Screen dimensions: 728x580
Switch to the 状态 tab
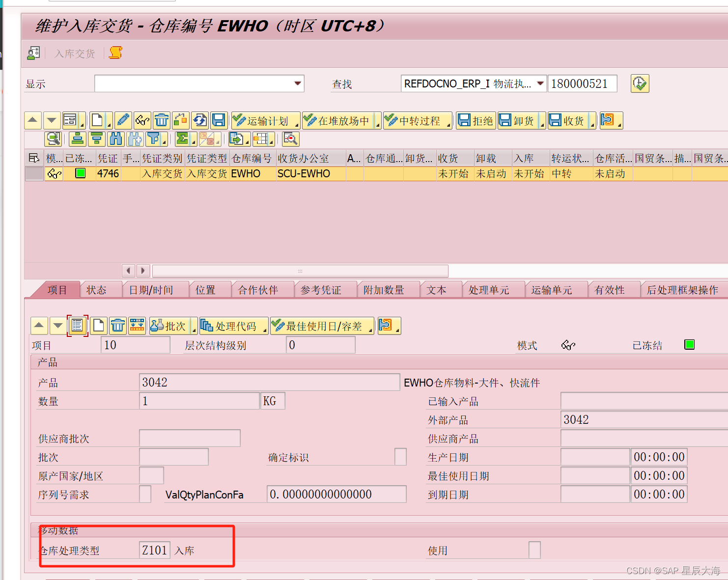pyautogui.click(x=96, y=290)
